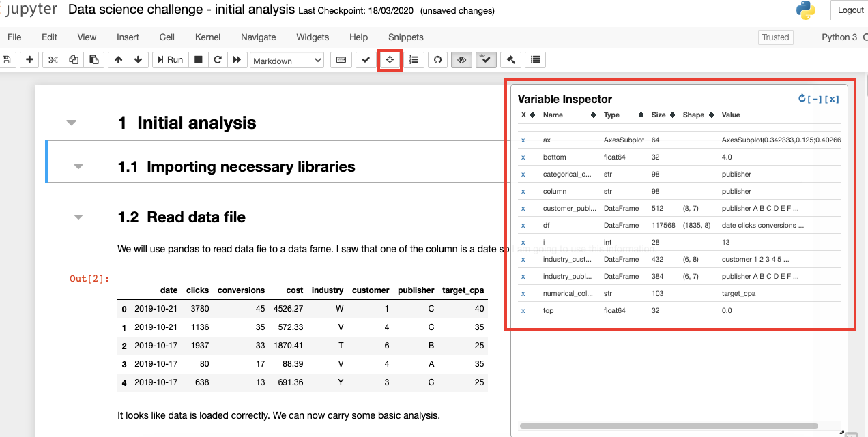The width and height of the screenshot is (868, 437).
Task: Refresh the Variable Inspector variable list
Action: point(800,98)
